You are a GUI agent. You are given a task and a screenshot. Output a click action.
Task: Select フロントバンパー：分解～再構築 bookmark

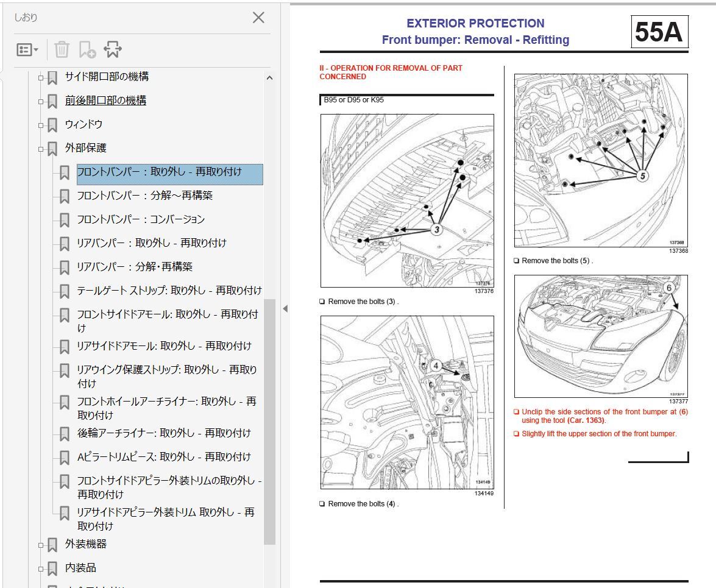coord(144,196)
